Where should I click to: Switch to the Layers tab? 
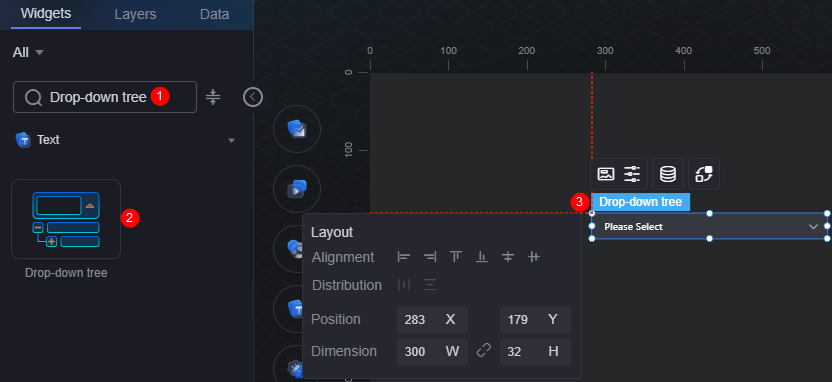(x=135, y=14)
